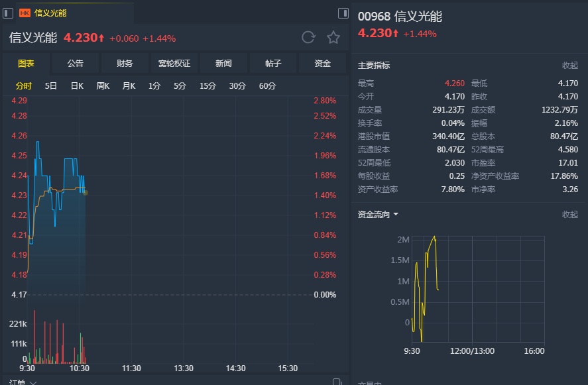
Task: Switch chart to 周K
Action: [x=103, y=86]
